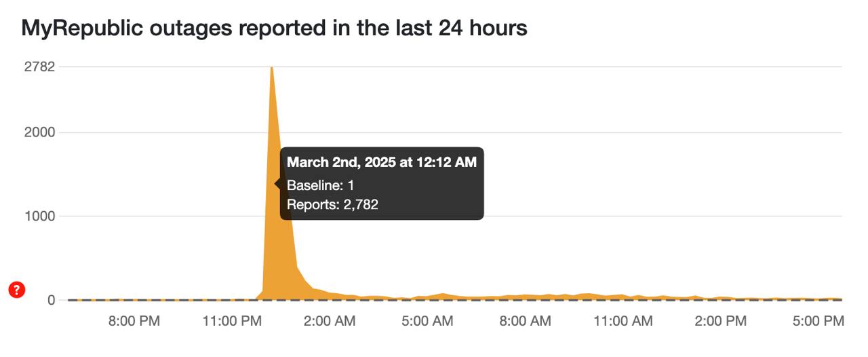Select the 11:00 AM time label
The height and width of the screenshot is (357, 868).
pos(623,321)
